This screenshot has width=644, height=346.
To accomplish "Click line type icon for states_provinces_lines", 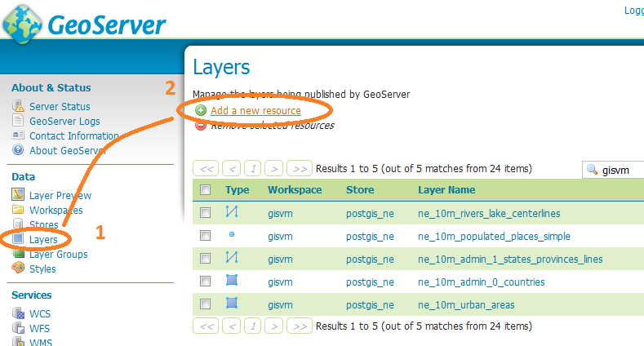I will coord(232,257).
